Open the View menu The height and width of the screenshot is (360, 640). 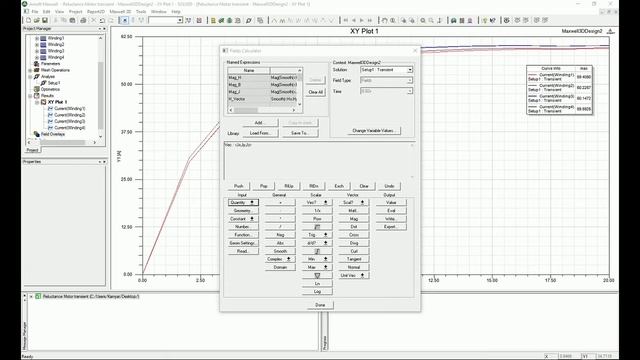coord(60,12)
